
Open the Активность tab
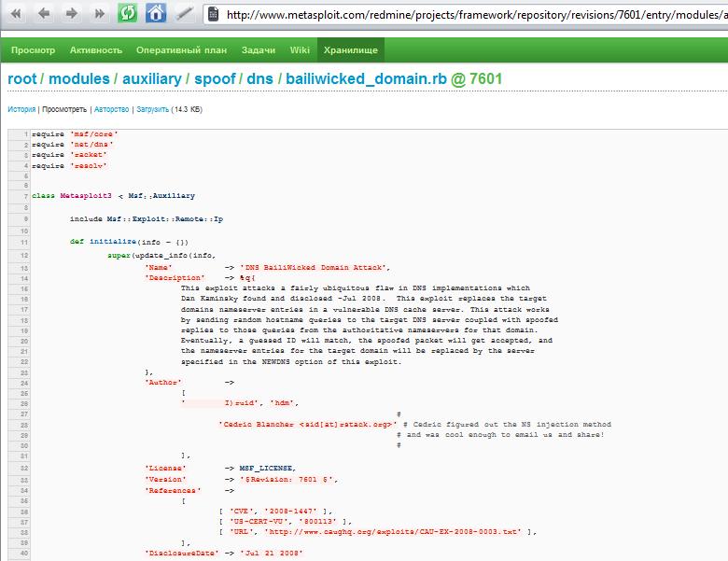coord(95,50)
